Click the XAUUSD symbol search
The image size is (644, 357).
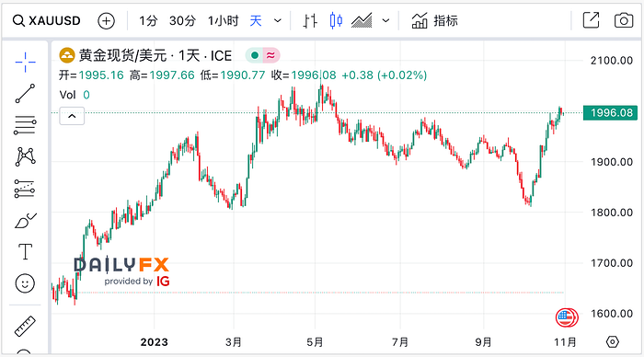(x=46, y=20)
